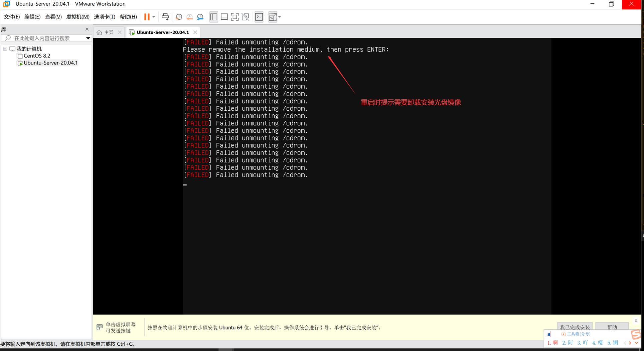
Task: Go to previous IME candidate page arrow
Action: [x=625, y=343]
